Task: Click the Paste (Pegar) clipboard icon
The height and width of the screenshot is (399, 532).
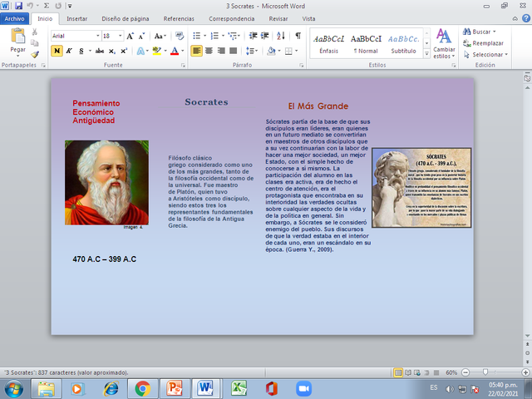Action: coord(18,36)
